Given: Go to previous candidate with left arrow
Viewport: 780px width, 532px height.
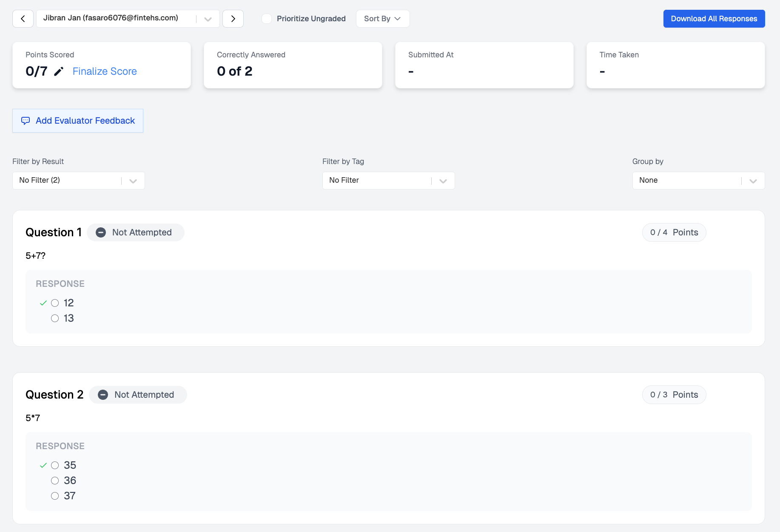Looking at the screenshot, I should tap(23, 19).
